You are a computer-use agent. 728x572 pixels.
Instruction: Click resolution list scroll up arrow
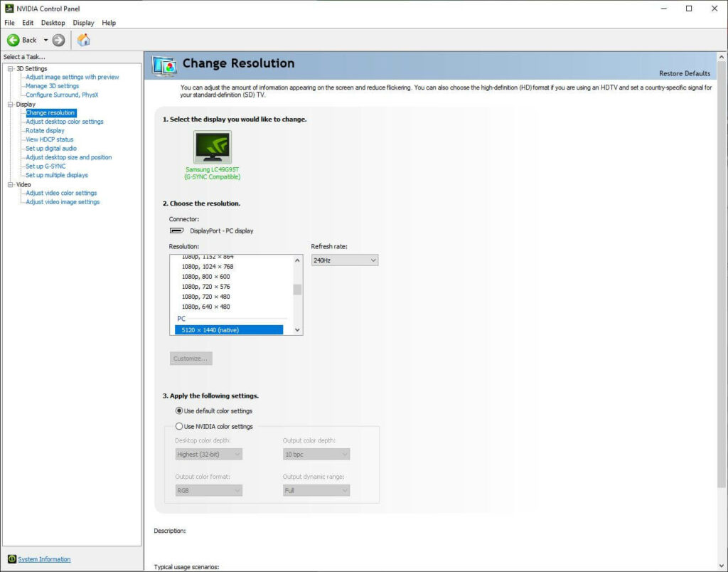[297, 260]
